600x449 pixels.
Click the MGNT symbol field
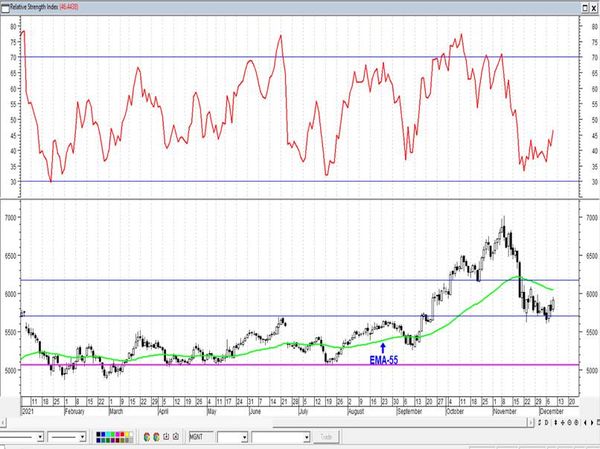(201, 437)
